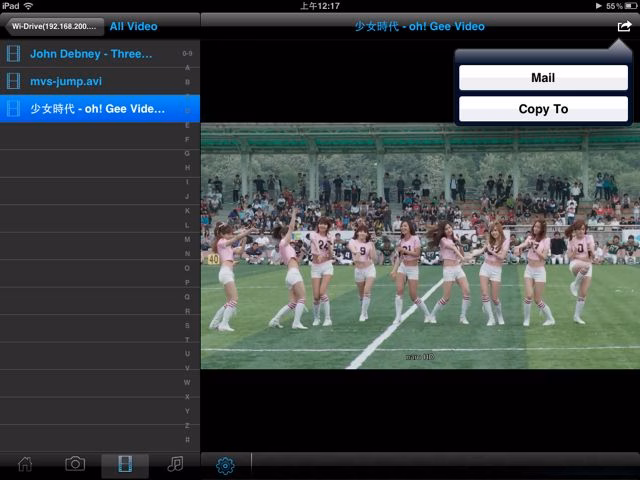
Task: Tap the Wi-Fi icon in status bar
Action: pos(28,6)
